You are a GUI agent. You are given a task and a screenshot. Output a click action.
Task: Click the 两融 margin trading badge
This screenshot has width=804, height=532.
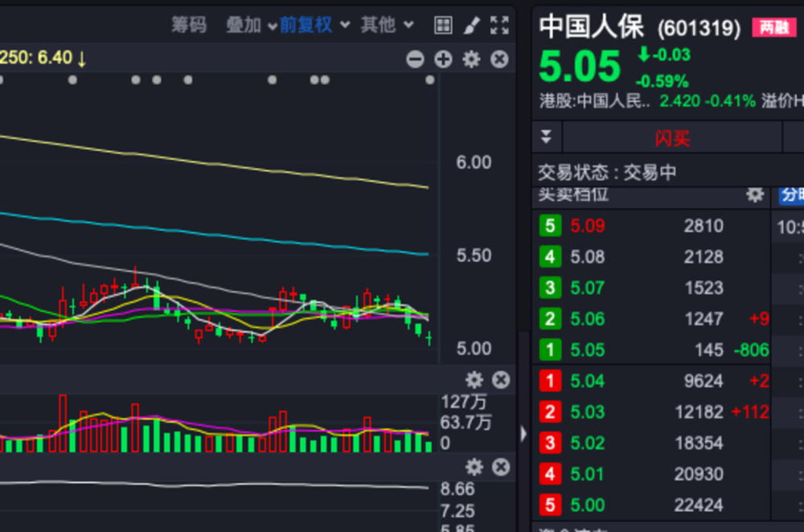773,28
